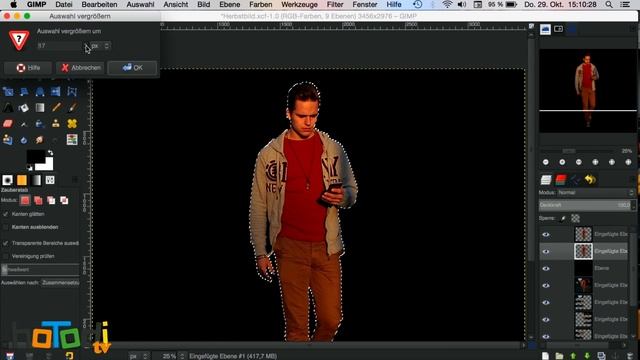This screenshot has height=360, width=640.
Task: Select the Text tool
Action: 8,107
